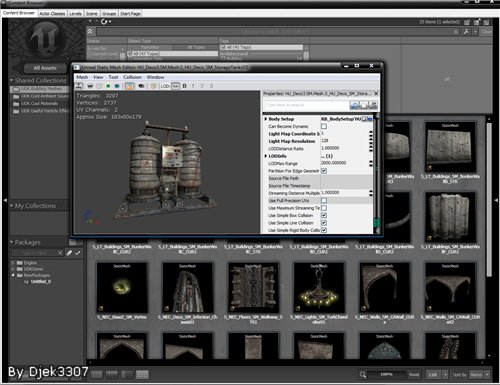Toggle All (47 Types) object type checkbox

(x=130, y=54)
